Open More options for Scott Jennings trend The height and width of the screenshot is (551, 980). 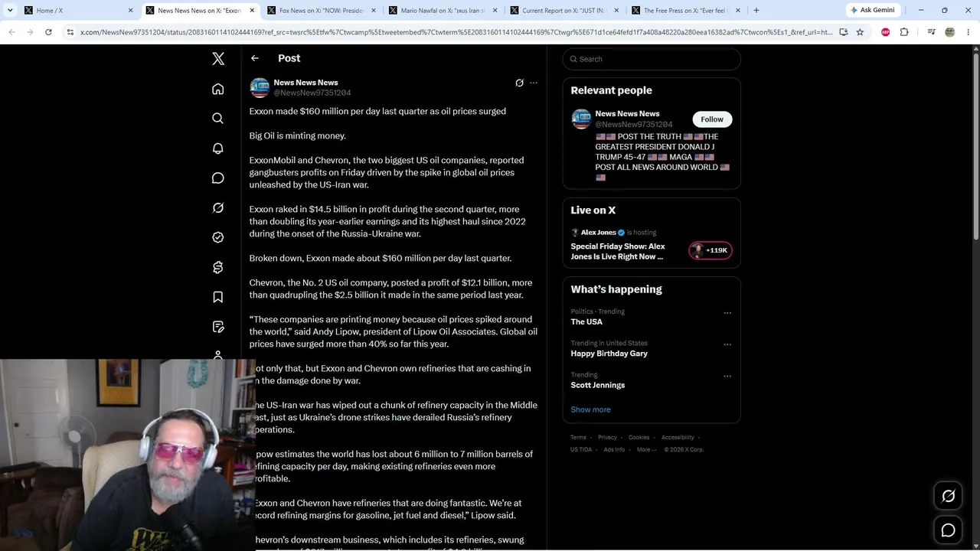point(727,376)
